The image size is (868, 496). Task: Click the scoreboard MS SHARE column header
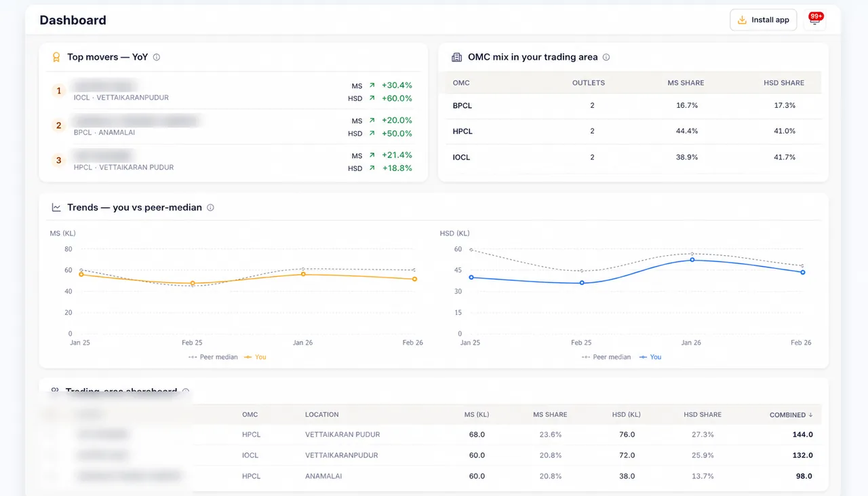pos(550,415)
